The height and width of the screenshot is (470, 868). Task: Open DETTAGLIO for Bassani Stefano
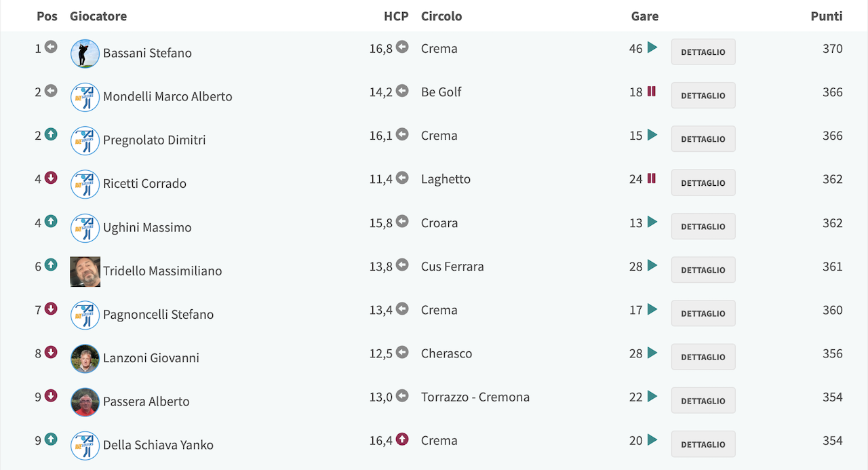point(703,52)
